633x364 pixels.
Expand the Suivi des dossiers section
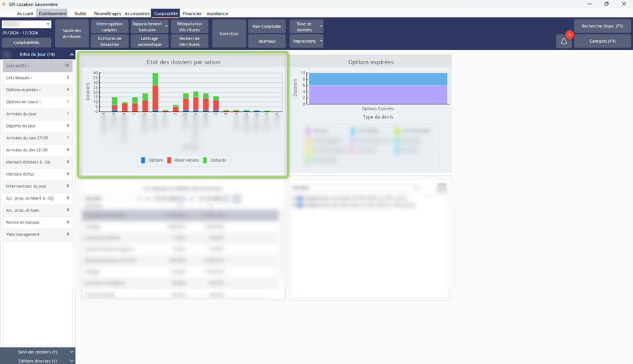[72, 351]
